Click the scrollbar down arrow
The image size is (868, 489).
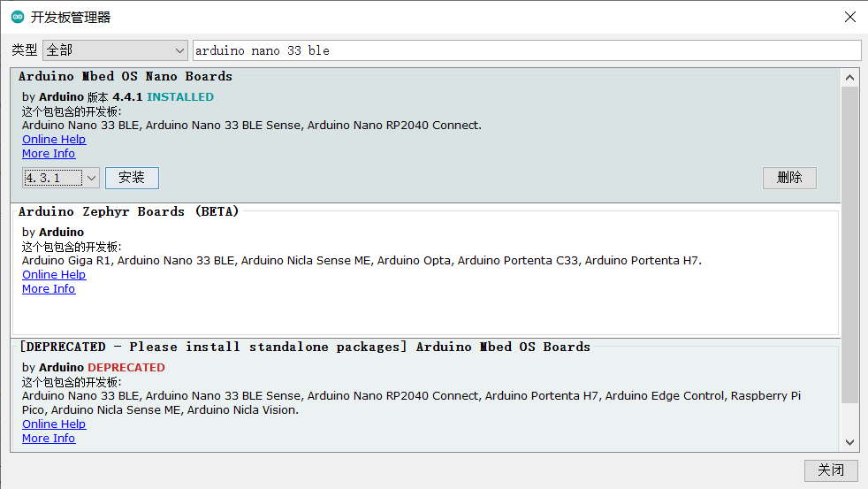point(849,442)
